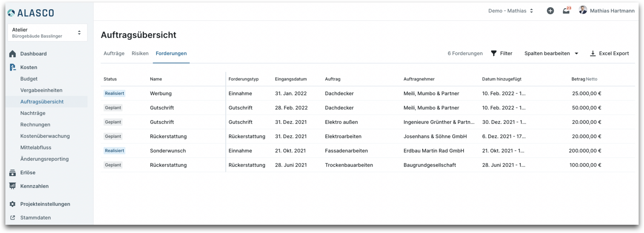Select the Forderungen tab
Viewport: 644px width, 233px height.
point(171,53)
